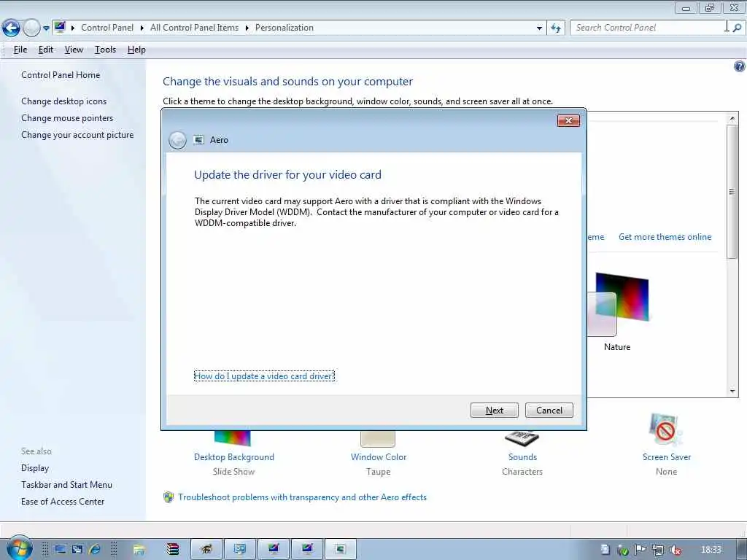Image resolution: width=747 pixels, height=560 pixels.
Task: Expand the arrow after All Control Panel Items
Action: click(247, 28)
